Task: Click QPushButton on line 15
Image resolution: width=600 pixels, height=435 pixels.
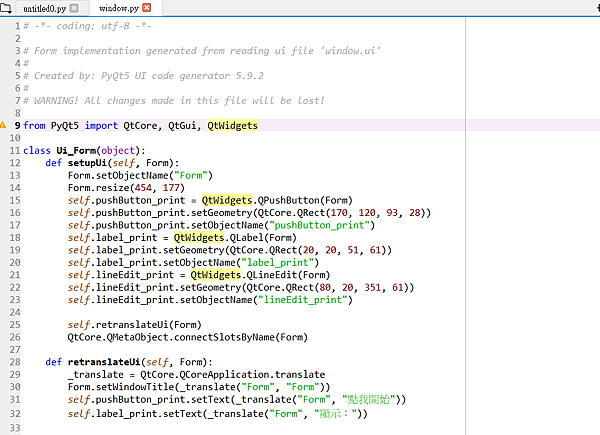Action: tap(289, 200)
